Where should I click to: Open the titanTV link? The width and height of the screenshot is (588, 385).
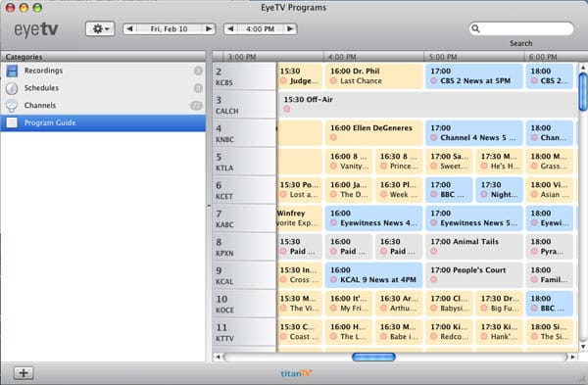pyautogui.click(x=296, y=373)
